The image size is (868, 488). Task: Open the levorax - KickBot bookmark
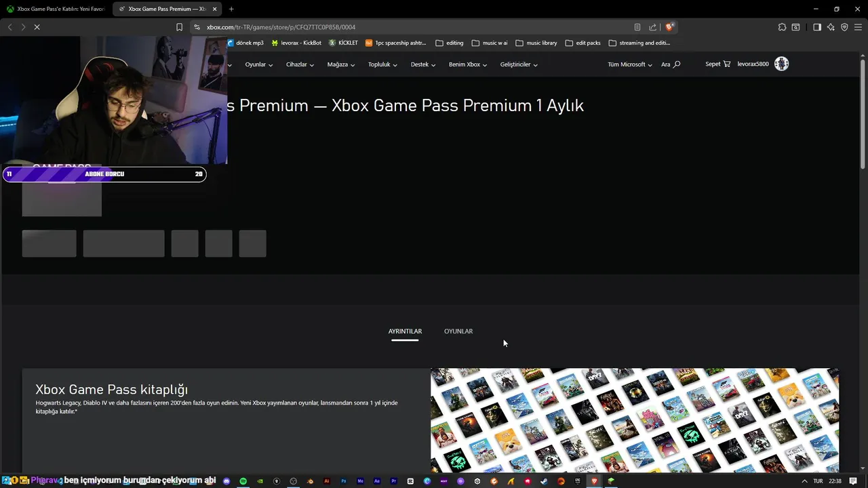[x=296, y=43]
